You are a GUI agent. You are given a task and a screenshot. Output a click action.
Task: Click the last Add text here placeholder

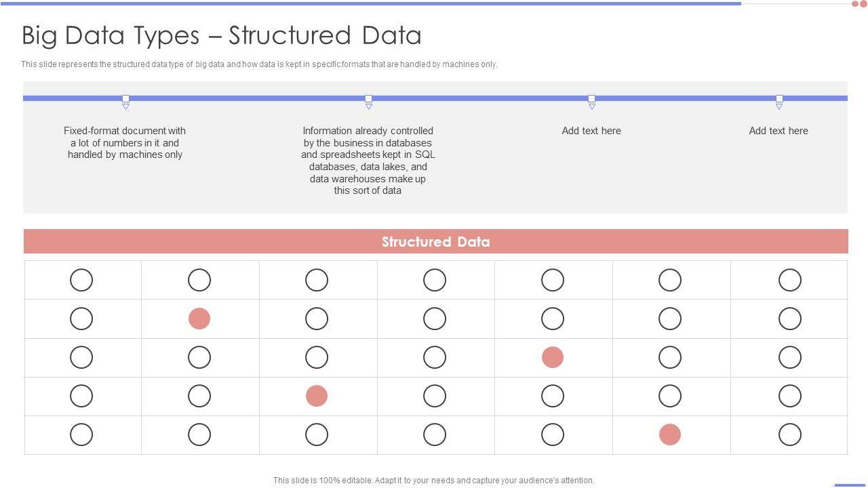(x=778, y=131)
